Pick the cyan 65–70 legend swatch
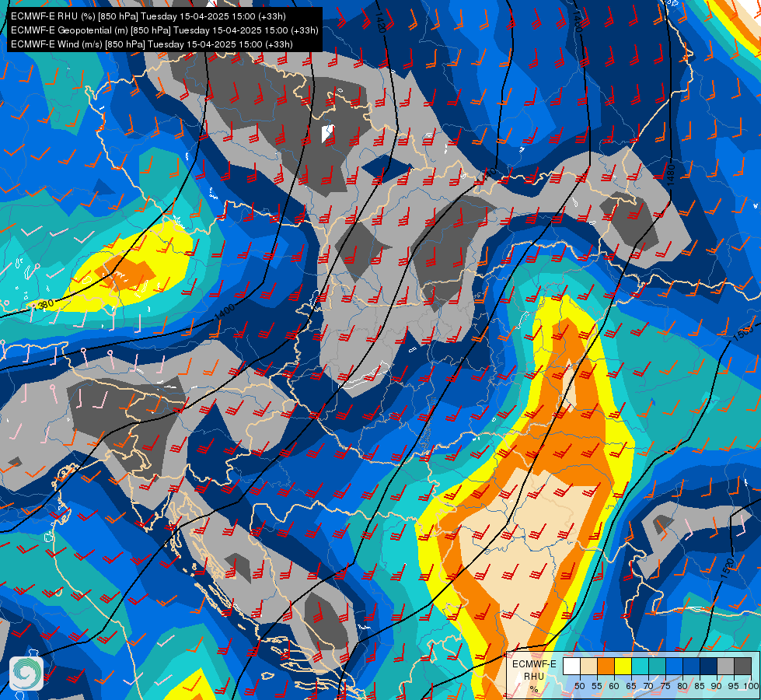This screenshot has width=761, height=700. (x=640, y=666)
